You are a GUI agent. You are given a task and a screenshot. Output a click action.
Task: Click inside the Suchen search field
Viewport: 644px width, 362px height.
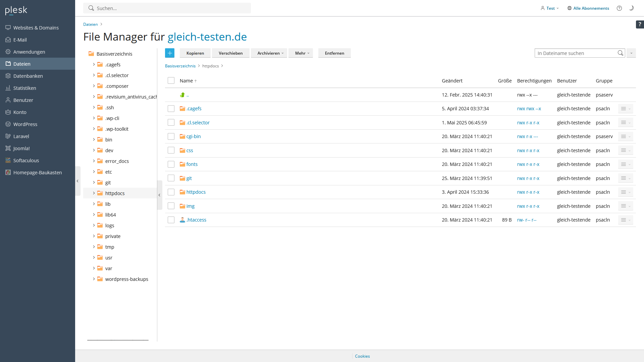[x=167, y=8]
